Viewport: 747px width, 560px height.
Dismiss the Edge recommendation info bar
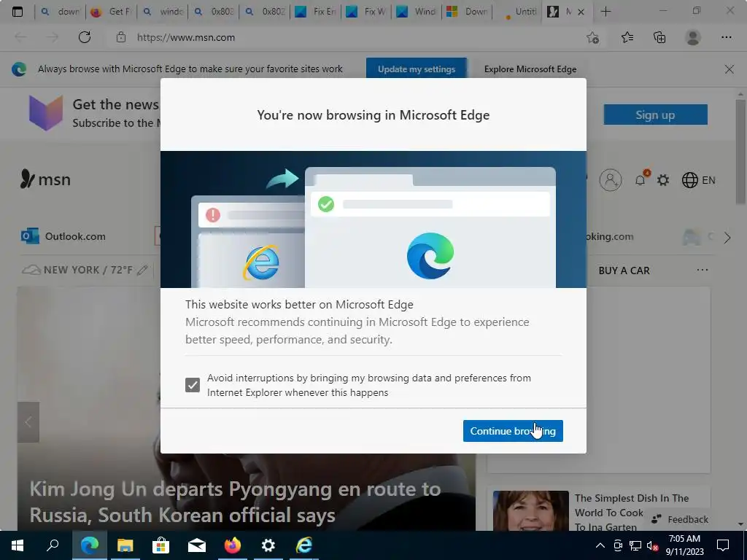coord(729,69)
